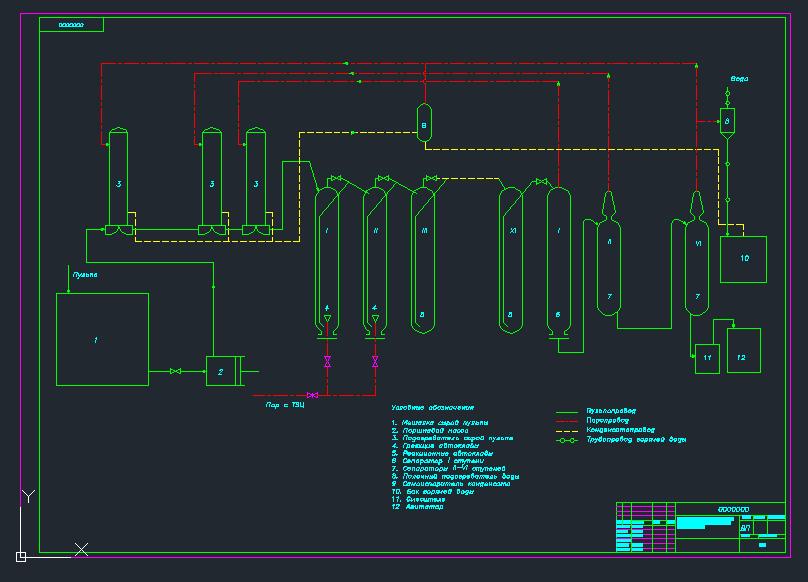The height and width of the screenshot is (582, 808).
Task: Click legend row '12 Агитатор'
Action: [417, 507]
